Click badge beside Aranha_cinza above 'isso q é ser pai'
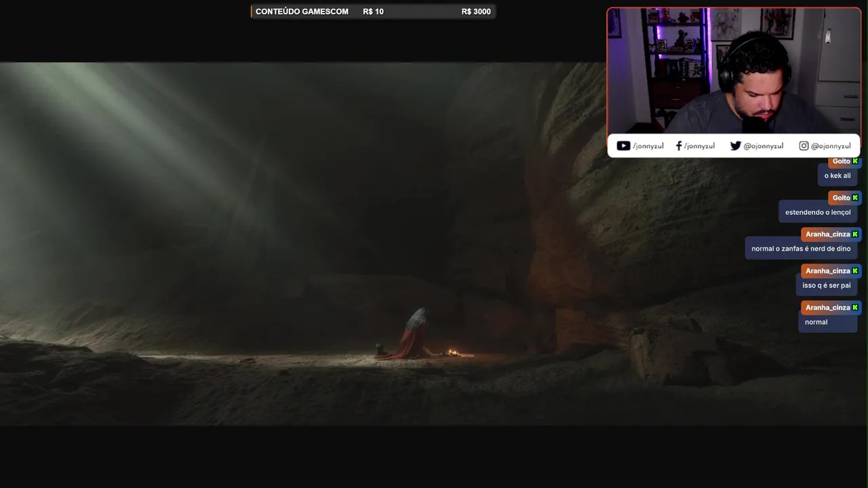 point(856,271)
